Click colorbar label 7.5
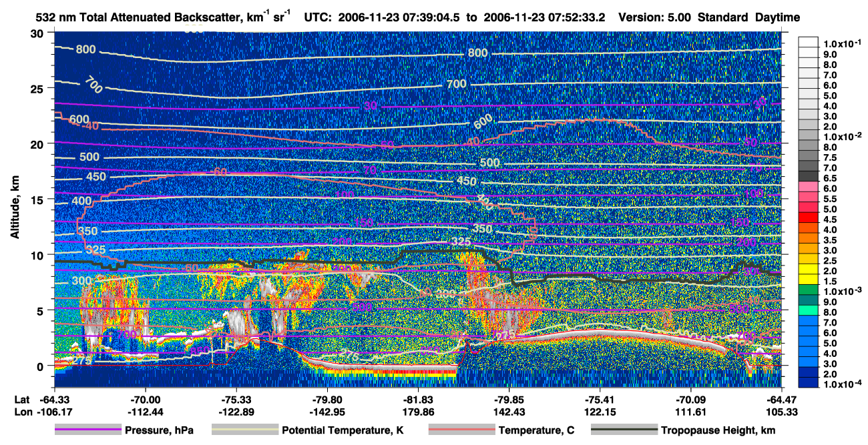868x445 pixels. [831, 157]
